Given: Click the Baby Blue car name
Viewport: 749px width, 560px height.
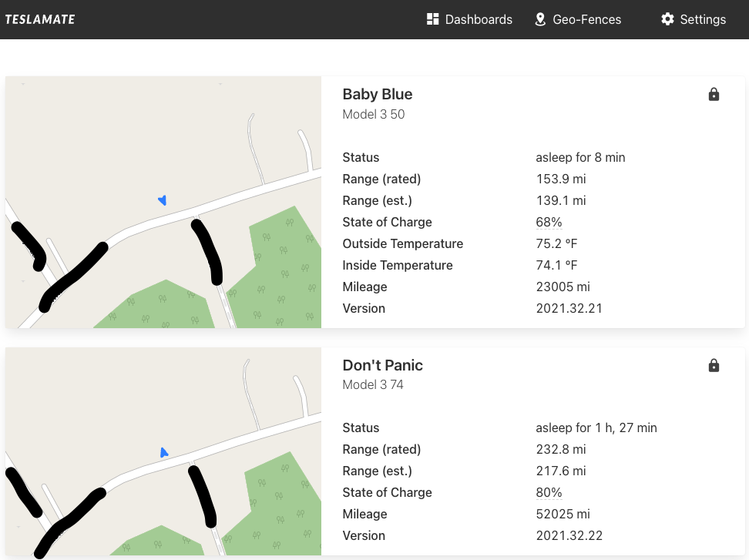Looking at the screenshot, I should (378, 94).
